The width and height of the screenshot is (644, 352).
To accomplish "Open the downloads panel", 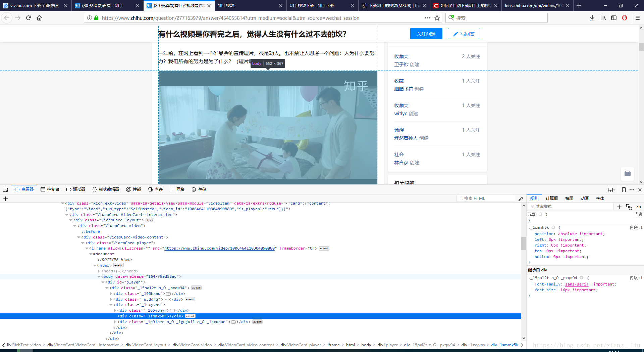I will (x=592, y=18).
